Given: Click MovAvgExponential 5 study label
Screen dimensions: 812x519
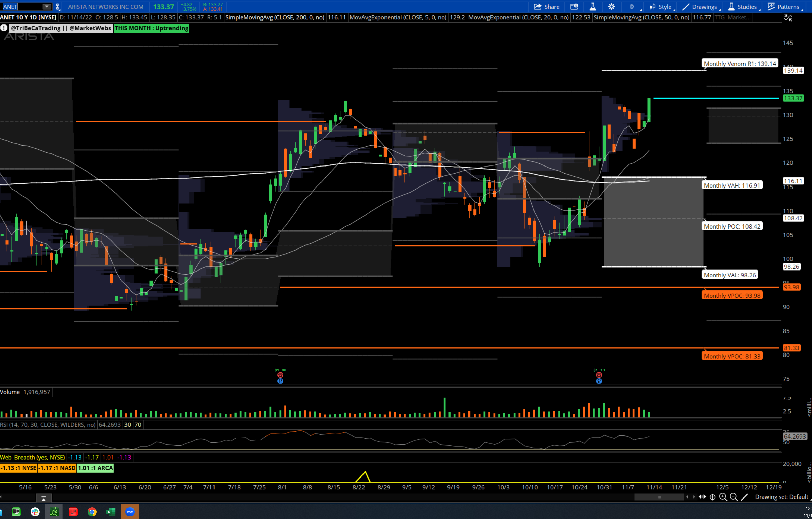Looking at the screenshot, I should [398, 17].
